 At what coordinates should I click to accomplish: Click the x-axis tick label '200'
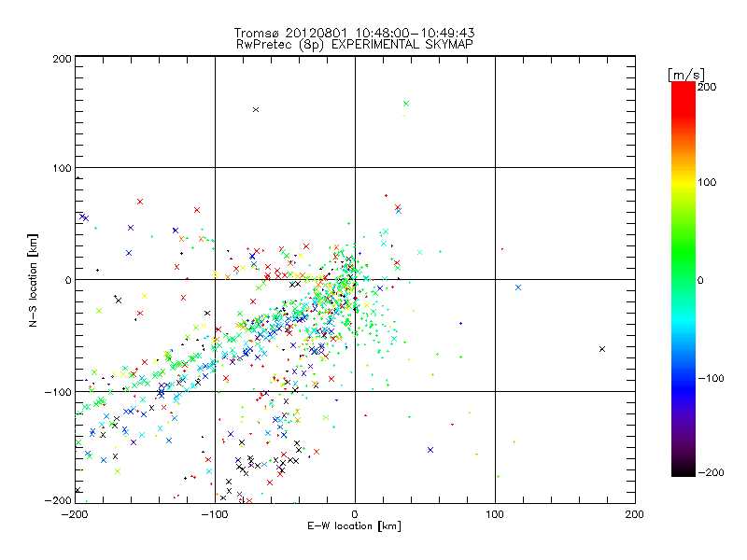[635, 514]
